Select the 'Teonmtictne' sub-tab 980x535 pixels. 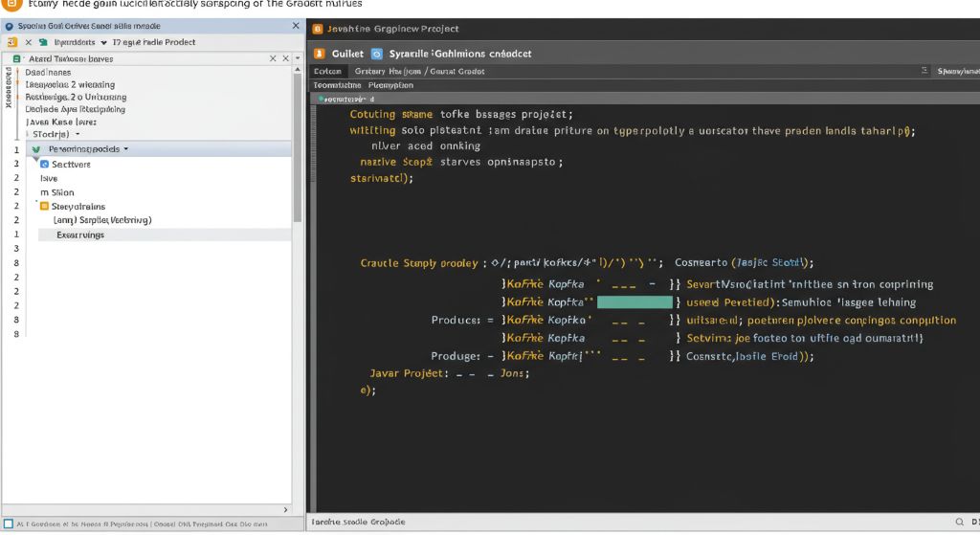click(337, 85)
